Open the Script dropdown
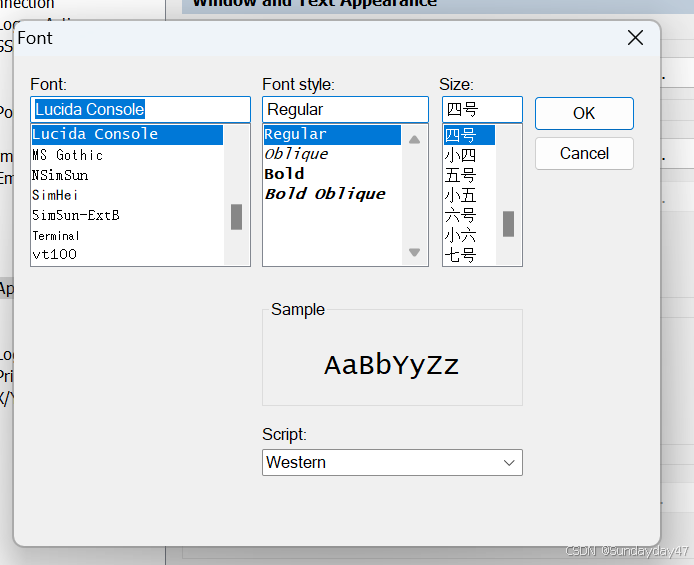Image resolution: width=694 pixels, height=565 pixels. point(392,463)
